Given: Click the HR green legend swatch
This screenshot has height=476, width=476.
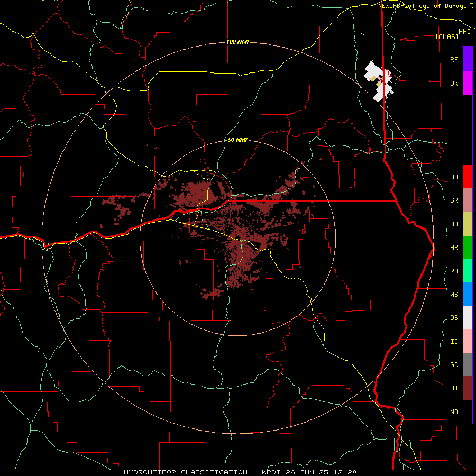Looking at the screenshot, I should 467,248.
